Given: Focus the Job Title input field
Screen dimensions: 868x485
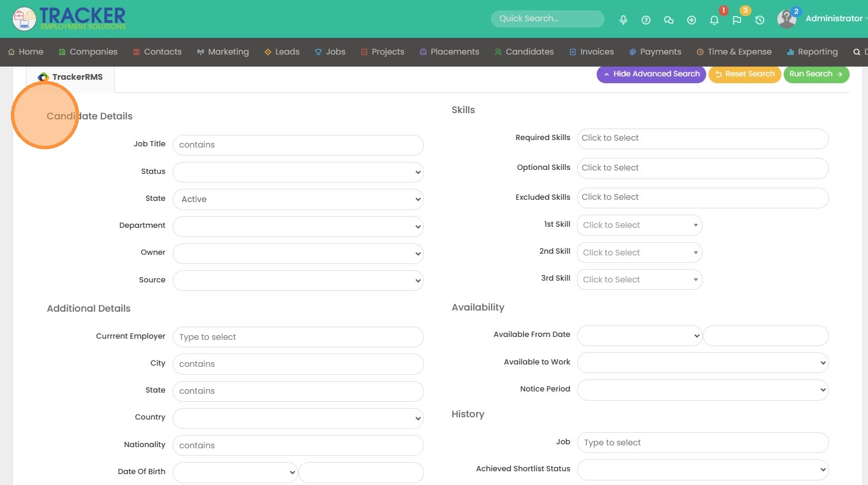Looking at the screenshot, I should click(298, 145).
